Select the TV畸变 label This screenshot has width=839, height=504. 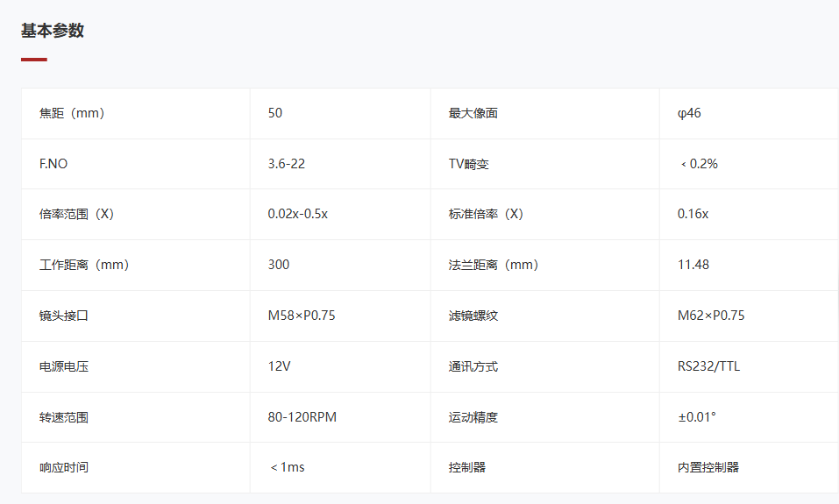[469, 164]
